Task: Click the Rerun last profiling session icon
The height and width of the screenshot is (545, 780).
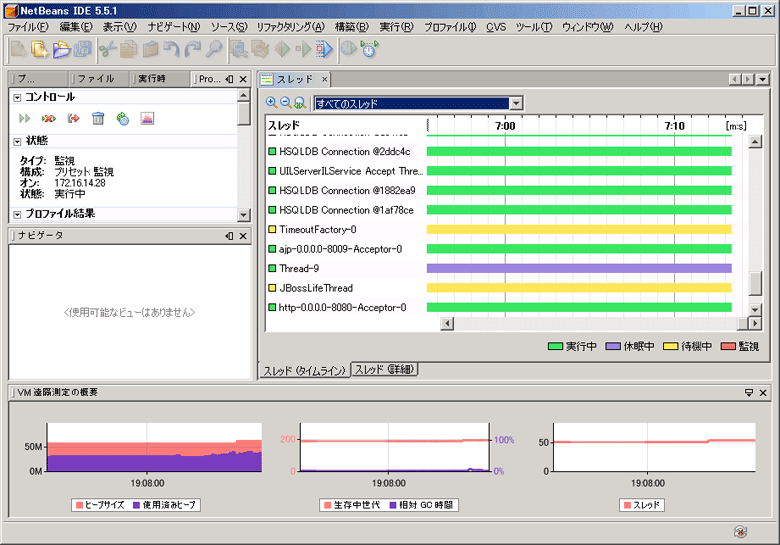Action: point(24,118)
